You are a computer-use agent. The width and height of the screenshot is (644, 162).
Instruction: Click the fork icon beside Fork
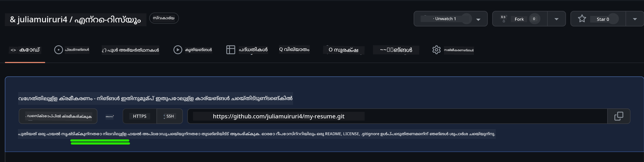[x=503, y=19]
